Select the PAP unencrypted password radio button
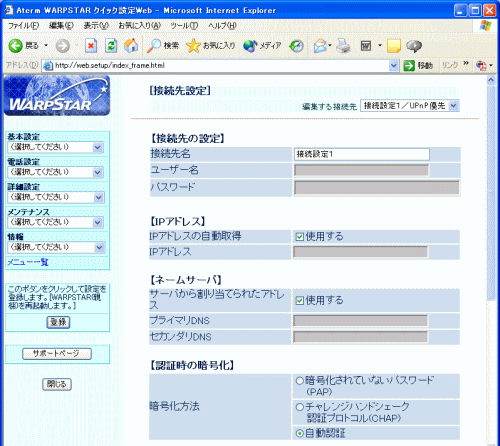500x446 pixels. point(300,381)
